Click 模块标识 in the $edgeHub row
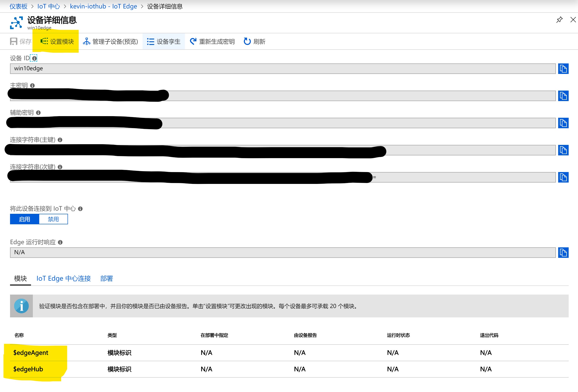Screen dimensions: 578x392 tap(119, 369)
